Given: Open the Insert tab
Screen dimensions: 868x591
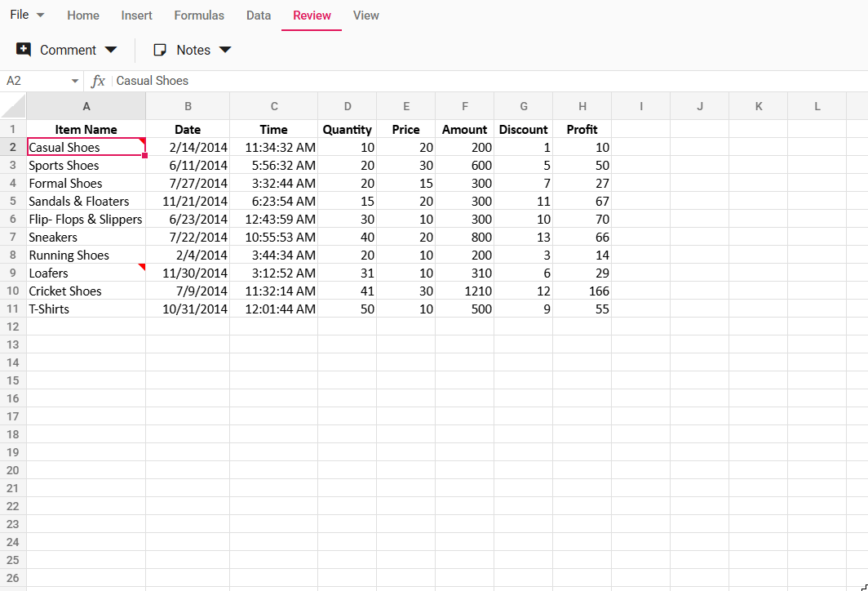Looking at the screenshot, I should (136, 15).
